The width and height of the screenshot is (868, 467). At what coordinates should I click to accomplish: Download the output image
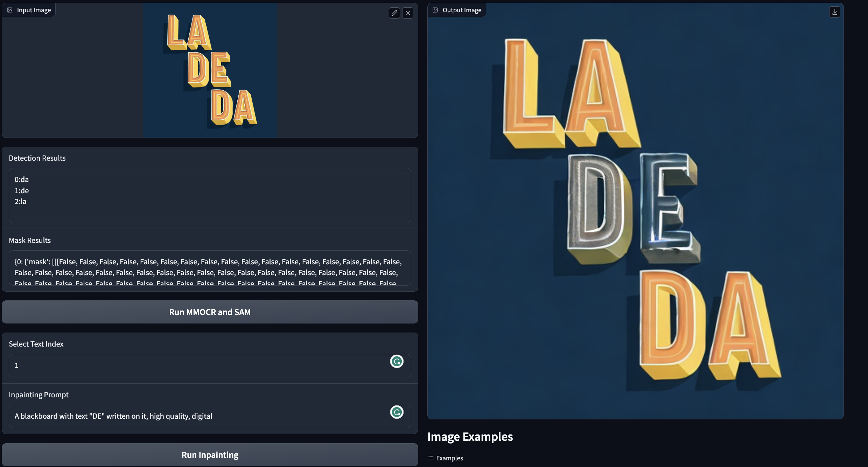point(834,12)
